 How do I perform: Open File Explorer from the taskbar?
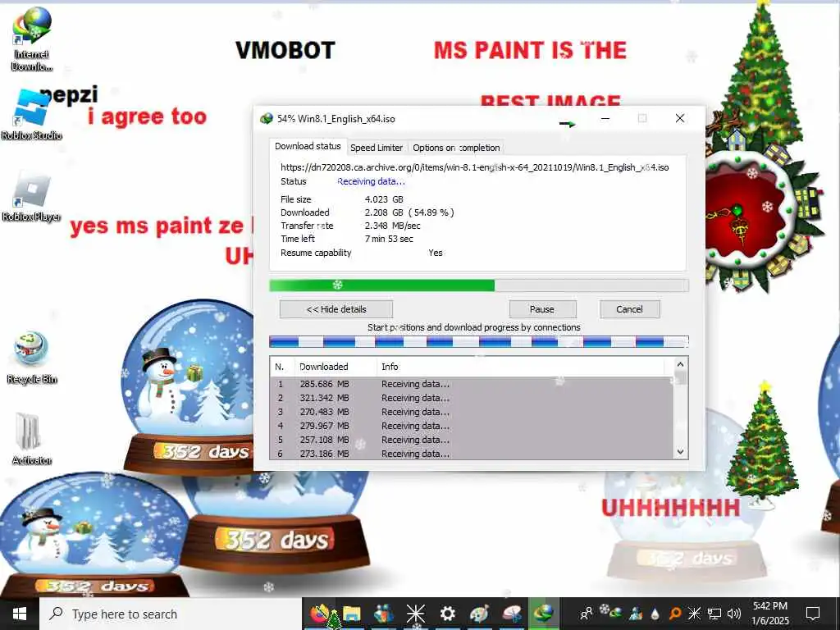[351, 614]
